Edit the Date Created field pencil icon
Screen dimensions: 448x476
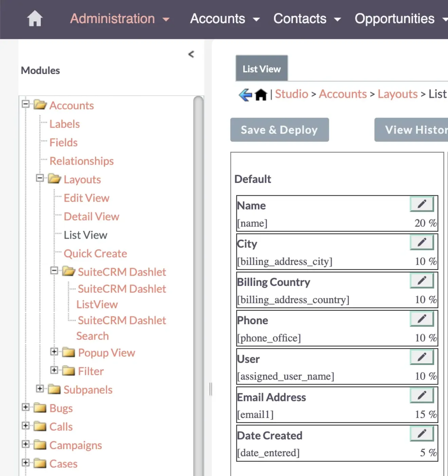[x=422, y=434]
